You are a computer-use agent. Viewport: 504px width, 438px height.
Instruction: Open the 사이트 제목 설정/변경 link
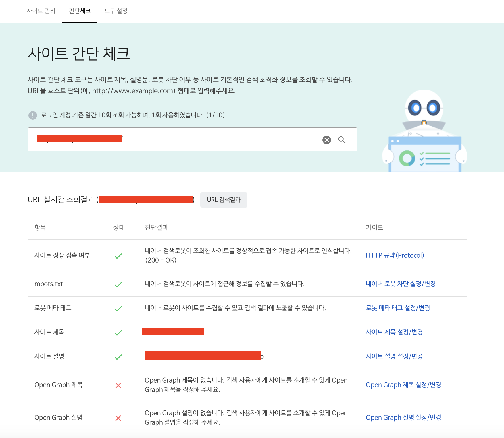pos(394,332)
